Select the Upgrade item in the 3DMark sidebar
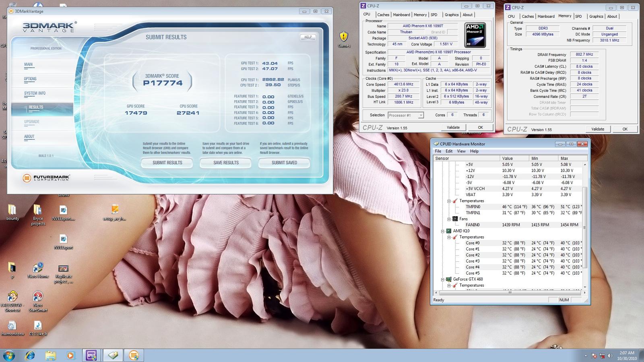The height and width of the screenshot is (362, 644). 32,122
